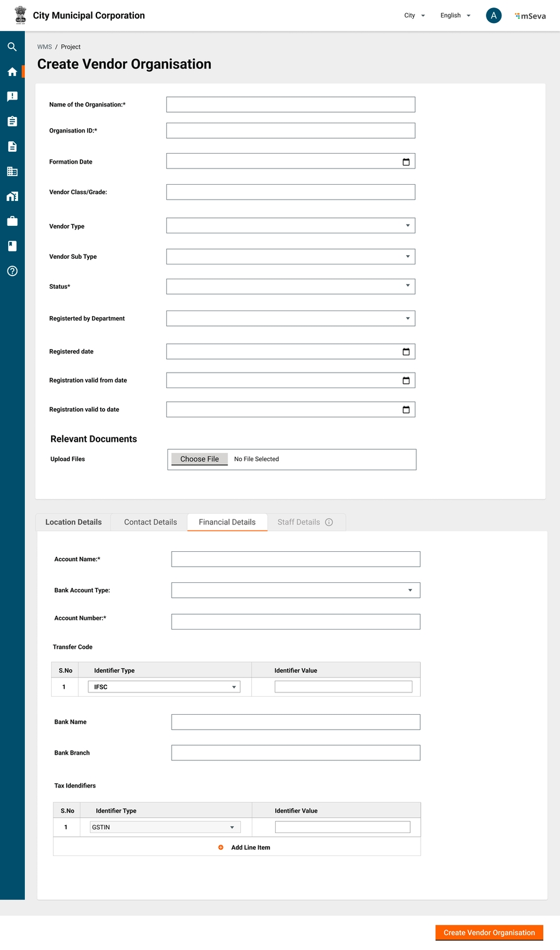Viewport: 560px width, 950px height.
Task: Click the plus icon beside Add Line Item
Action: point(221,847)
